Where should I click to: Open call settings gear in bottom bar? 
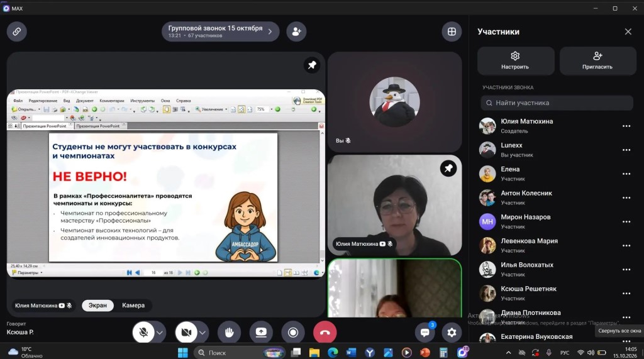(x=452, y=333)
